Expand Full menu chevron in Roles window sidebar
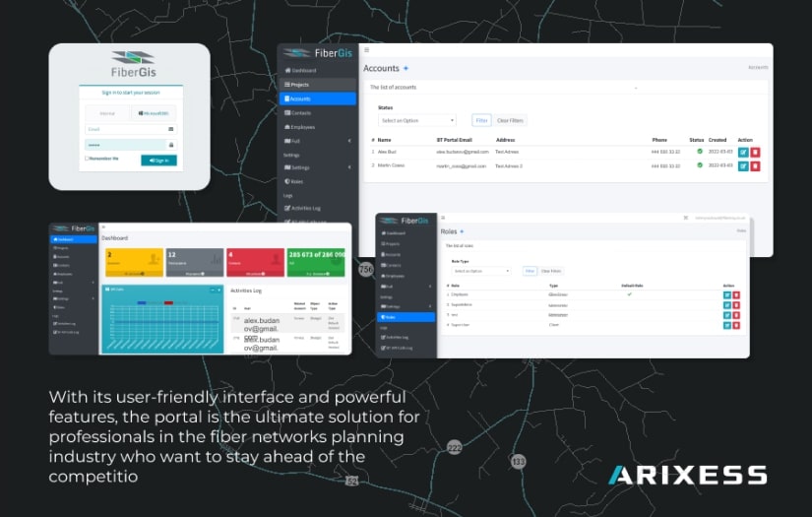The image size is (812, 517). click(x=430, y=287)
